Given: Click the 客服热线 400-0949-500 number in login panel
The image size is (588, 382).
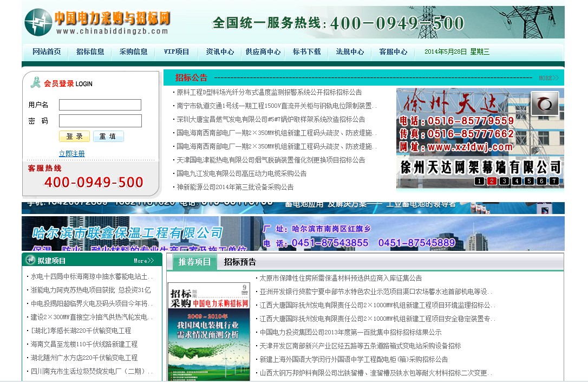Looking at the screenshot, I should tap(93, 183).
